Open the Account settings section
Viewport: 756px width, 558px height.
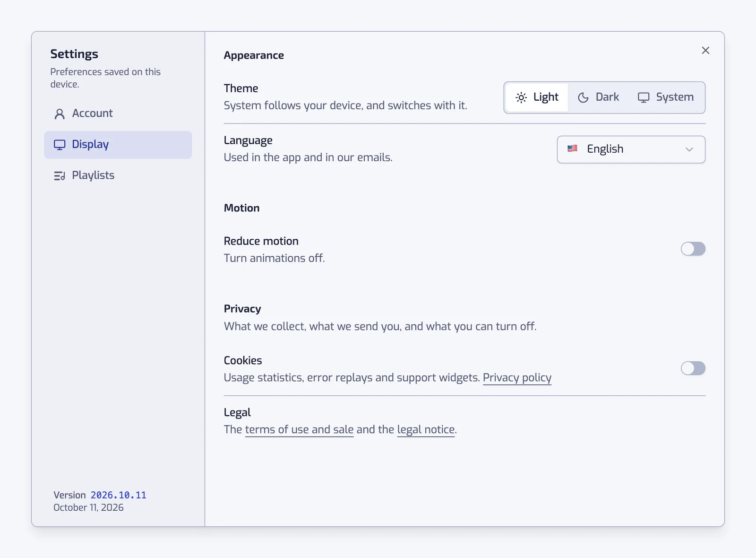(x=118, y=113)
